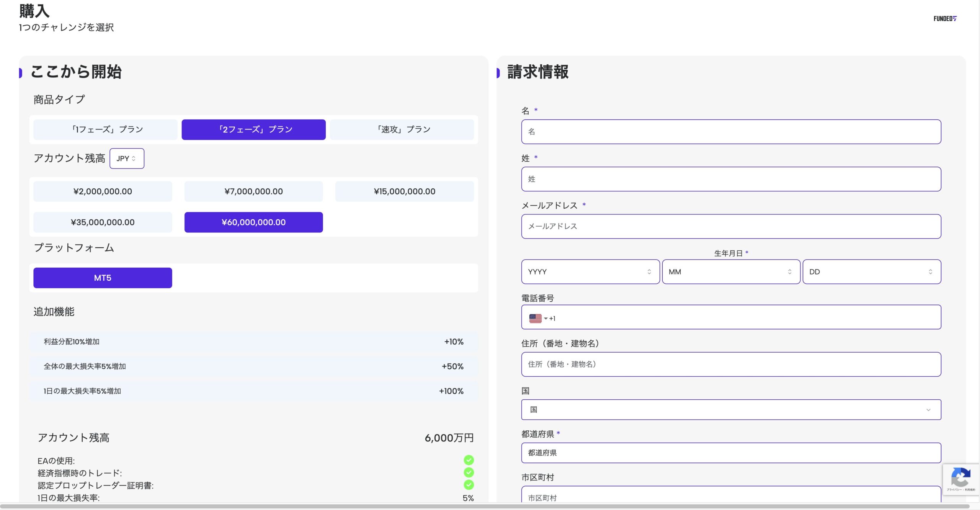Click the reCAPTCHA badge icon

click(x=960, y=477)
